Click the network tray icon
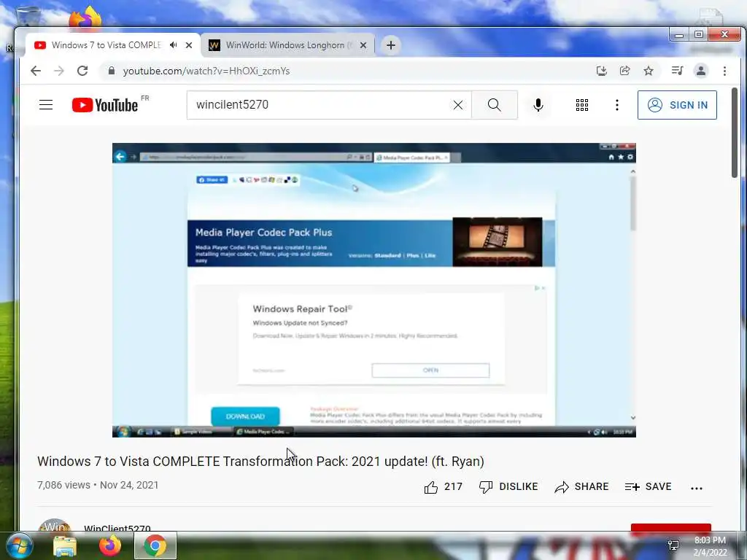This screenshot has height=560, width=747. (x=673, y=545)
